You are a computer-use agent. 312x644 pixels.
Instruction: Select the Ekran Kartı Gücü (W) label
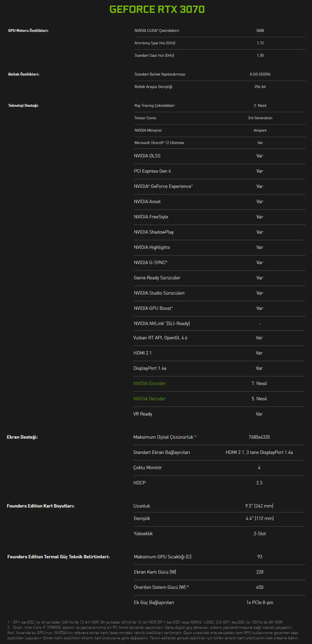click(x=155, y=572)
